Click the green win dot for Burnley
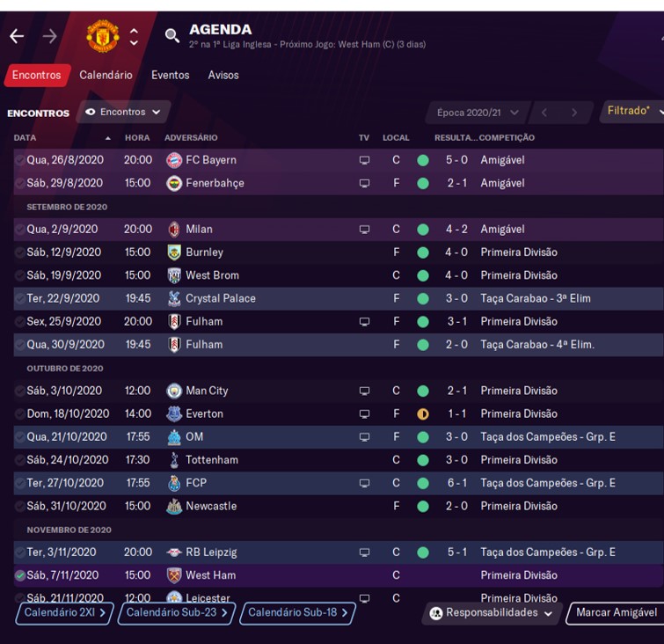The width and height of the screenshot is (664, 644). [423, 252]
